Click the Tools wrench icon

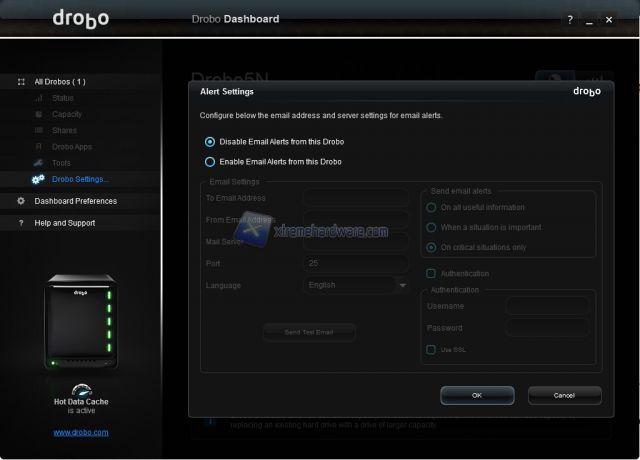(38, 162)
